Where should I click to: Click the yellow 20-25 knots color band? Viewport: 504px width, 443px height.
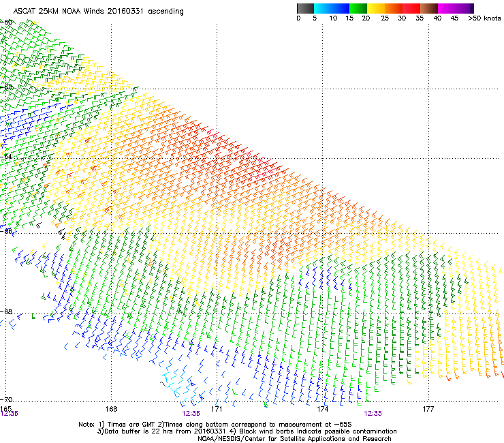pyautogui.click(x=376, y=8)
